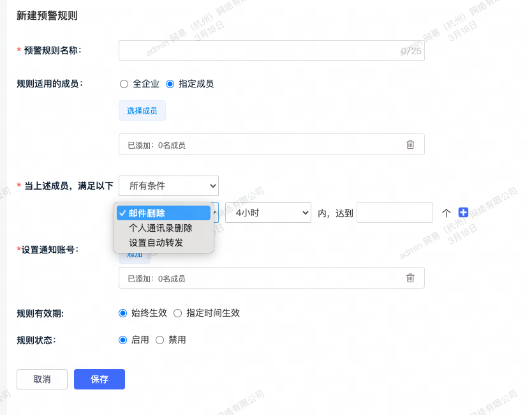Select the 指定成员 radio option

click(x=170, y=84)
